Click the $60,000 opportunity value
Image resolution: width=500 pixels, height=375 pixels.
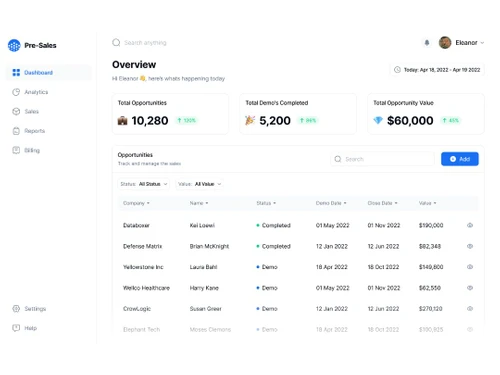(410, 121)
